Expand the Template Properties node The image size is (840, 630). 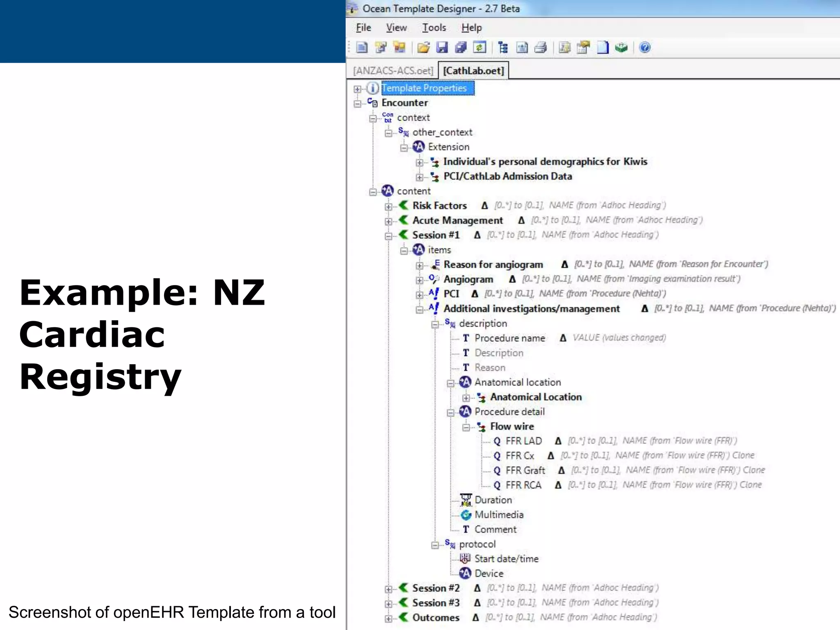pyautogui.click(x=358, y=89)
